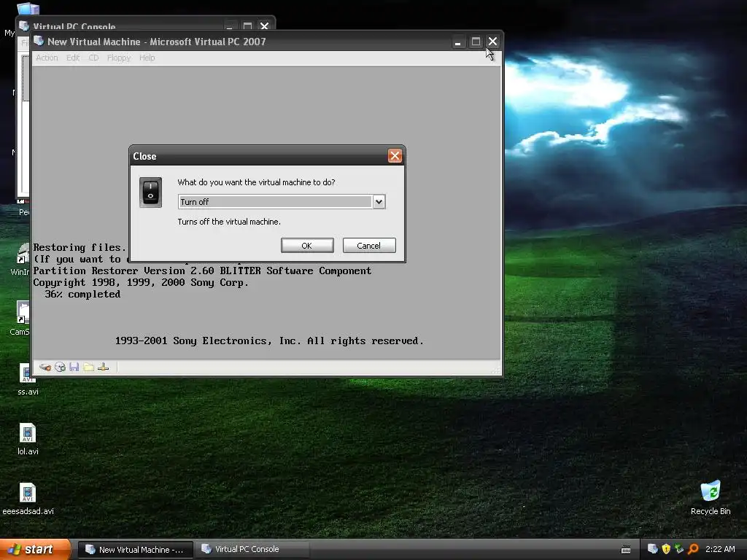Viewport: 747px width, 560px height.
Task: Minimize the New Virtual Machine window
Action: pos(458,42)
